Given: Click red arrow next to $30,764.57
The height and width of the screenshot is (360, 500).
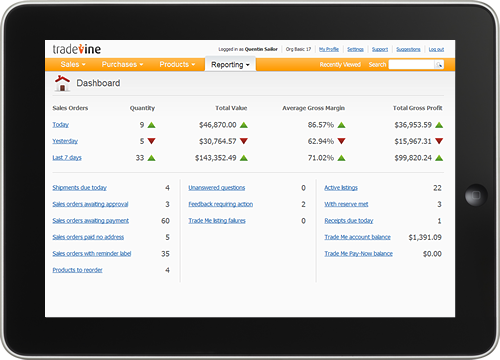Looking at the screenshot, I should click(x=244, y=141).
